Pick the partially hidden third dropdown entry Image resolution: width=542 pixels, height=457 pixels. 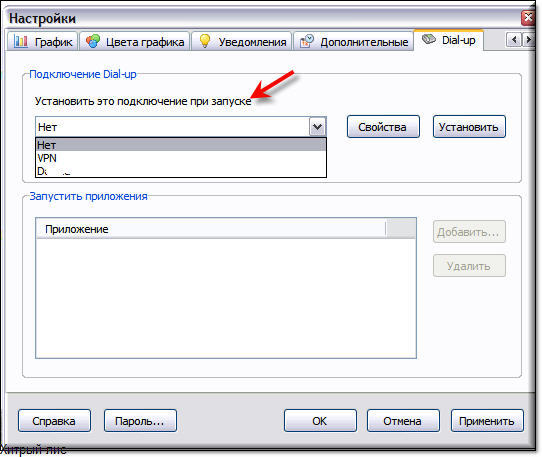[x=181, y=171]
